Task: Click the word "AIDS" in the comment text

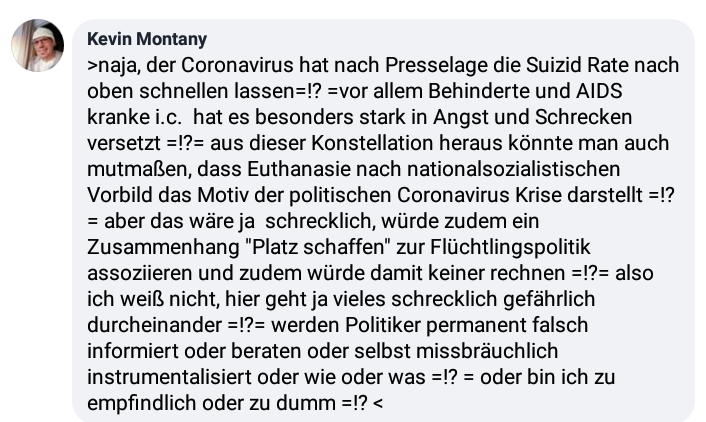Action: pos(599,91)
